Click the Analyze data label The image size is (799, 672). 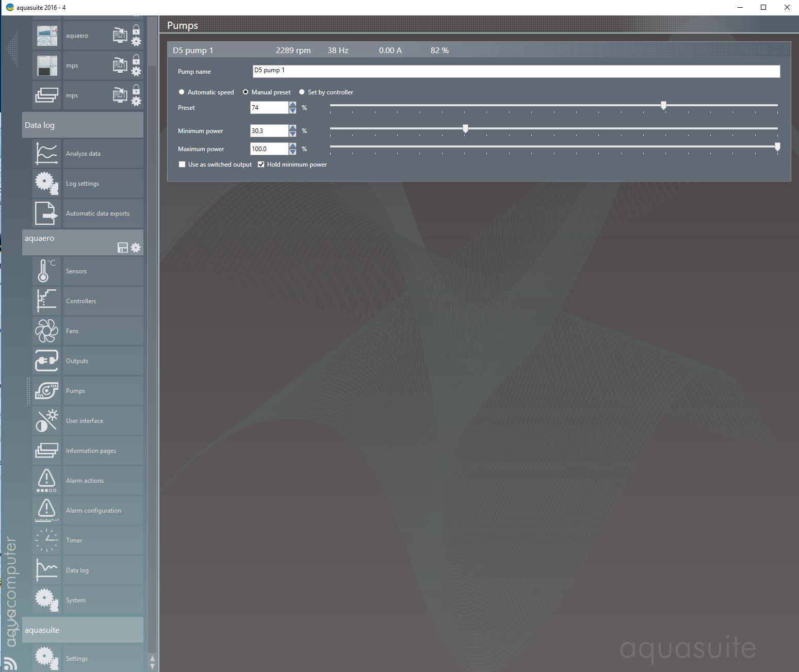83,154
